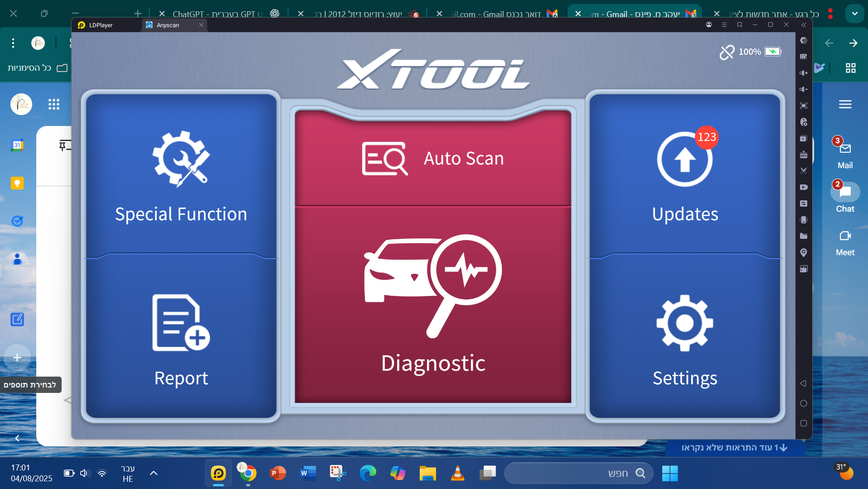Viewport: 868px width, 489px height.
Task: Open Google Calendar side panel icon
Action: coord(17,145)
